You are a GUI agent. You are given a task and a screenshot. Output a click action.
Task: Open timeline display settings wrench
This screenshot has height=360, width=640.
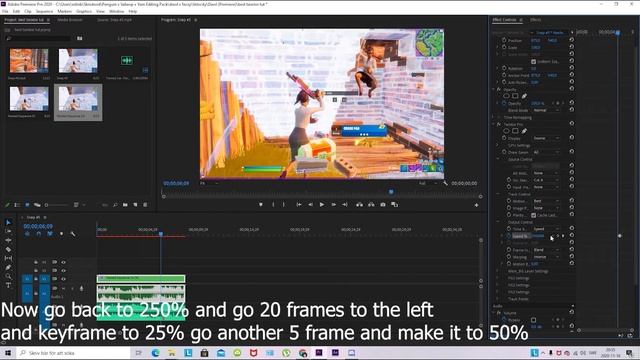[73, 234]
